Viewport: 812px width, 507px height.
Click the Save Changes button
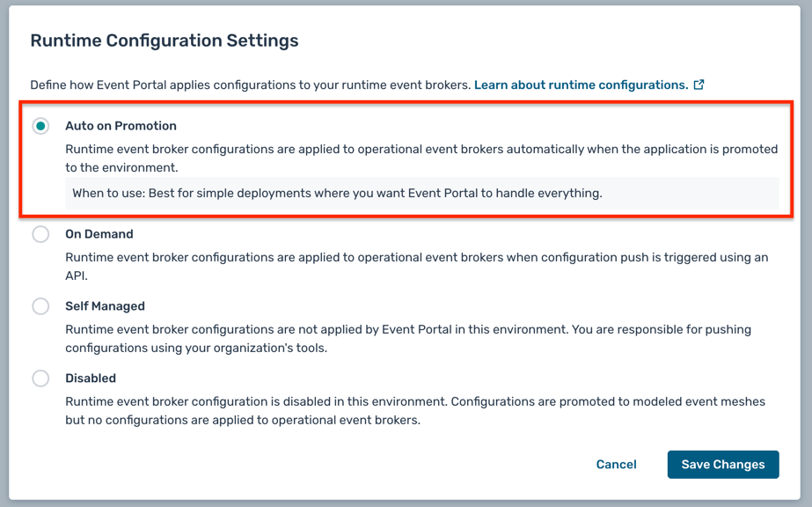tap(722, 464)
